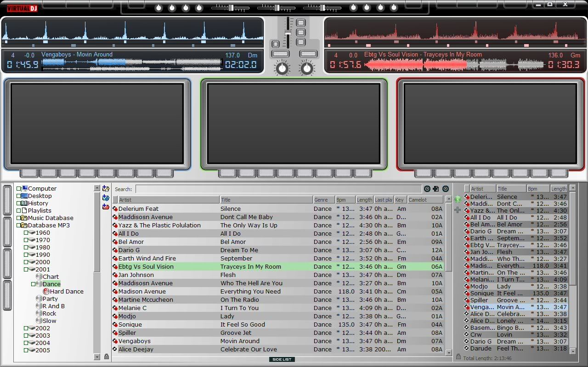Sort the main list by Artist column header

[x=169, y=200]
